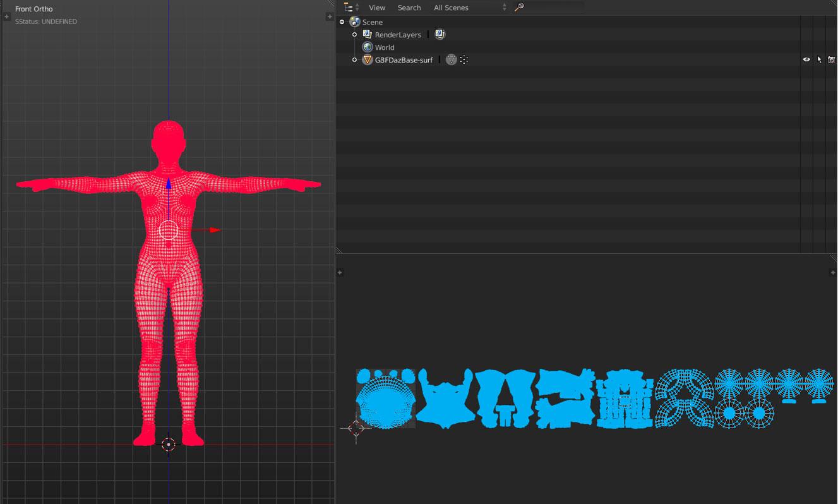Select the Scene icon in the outliner
Viewport: 838px width, 504px height.
pos(354,22)
